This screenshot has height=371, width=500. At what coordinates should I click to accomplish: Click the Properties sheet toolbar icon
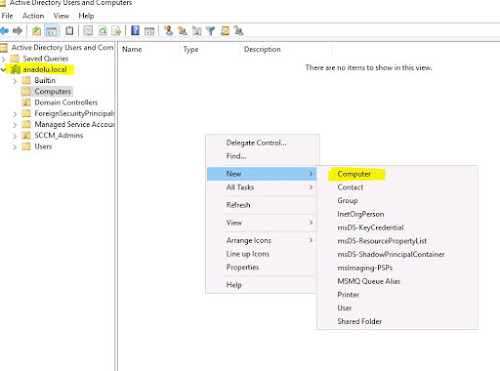click(x=88, y=31)
